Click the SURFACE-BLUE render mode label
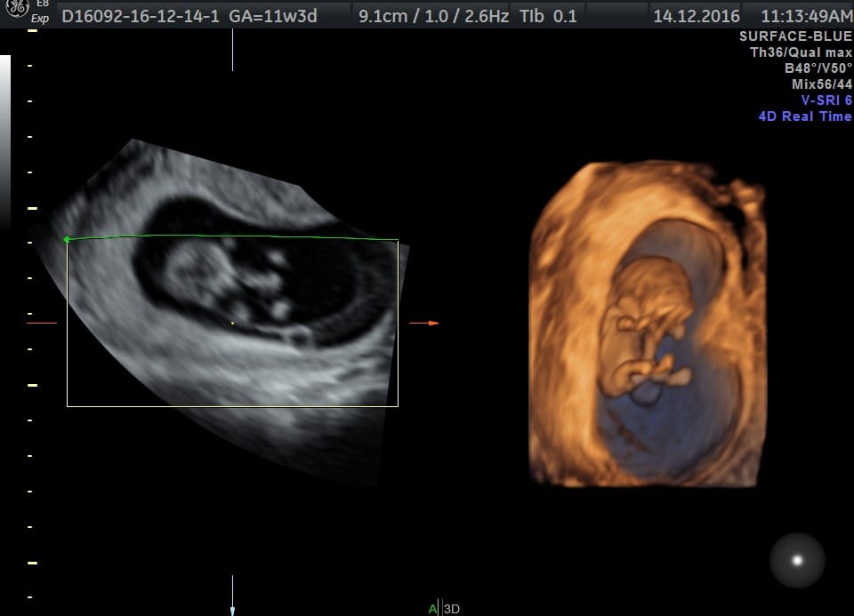 795,36
